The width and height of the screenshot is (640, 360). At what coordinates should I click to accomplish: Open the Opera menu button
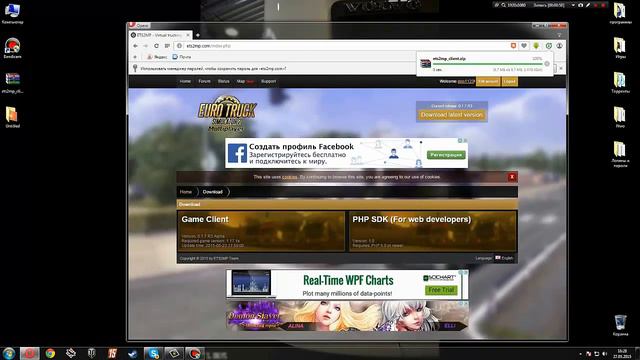point(139,25)
